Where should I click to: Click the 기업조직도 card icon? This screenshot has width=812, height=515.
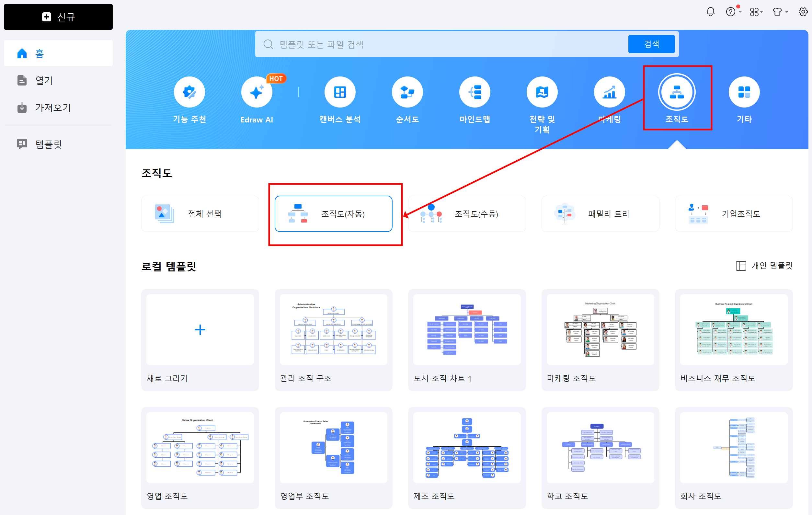click(698, 213)
